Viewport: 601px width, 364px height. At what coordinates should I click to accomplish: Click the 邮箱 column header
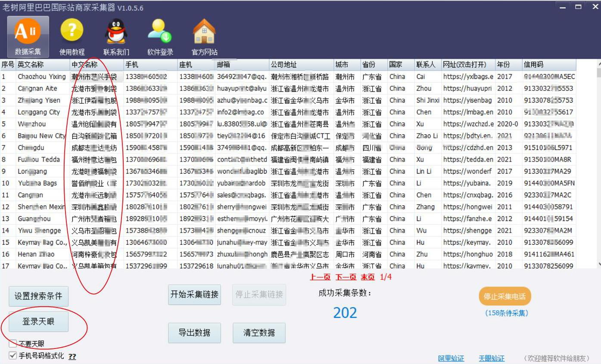pyautogui.click(x=242, y=65)
